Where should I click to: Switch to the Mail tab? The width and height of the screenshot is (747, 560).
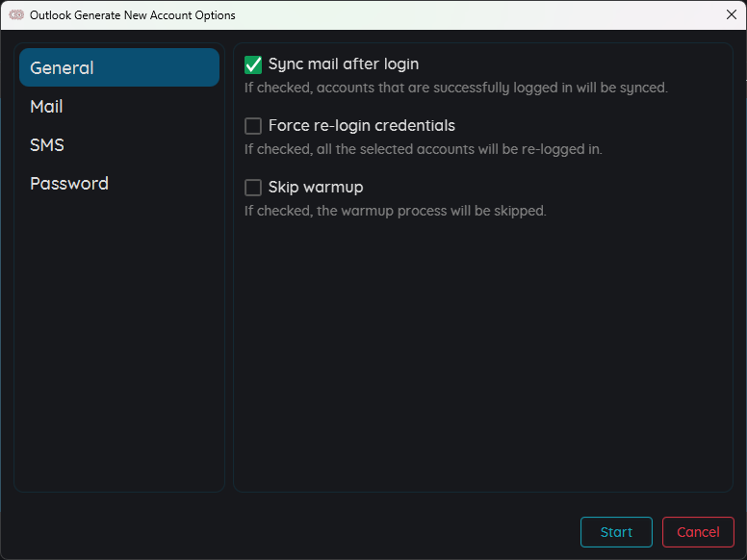click(x=119, y=106)
